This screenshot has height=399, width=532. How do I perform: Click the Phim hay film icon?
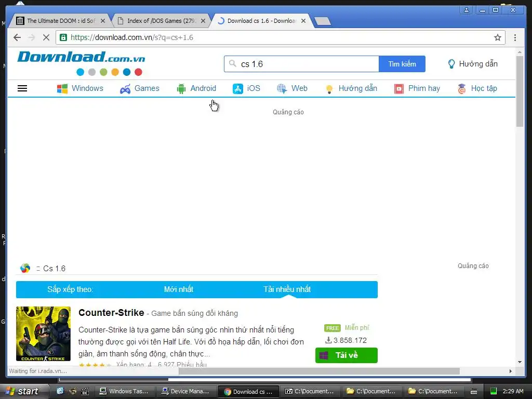pyautogui.click(x=399, y=88)
